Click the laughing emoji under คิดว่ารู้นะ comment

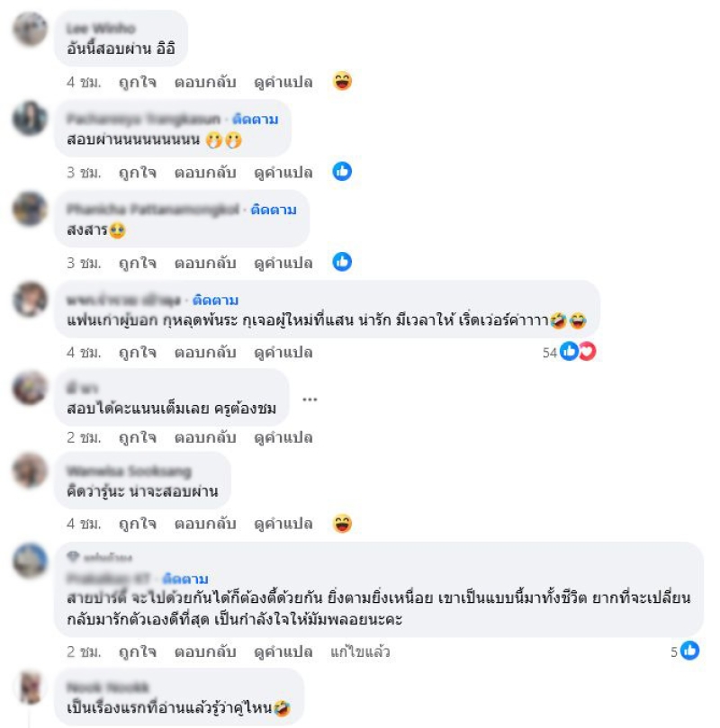click(x=343, y=524)
